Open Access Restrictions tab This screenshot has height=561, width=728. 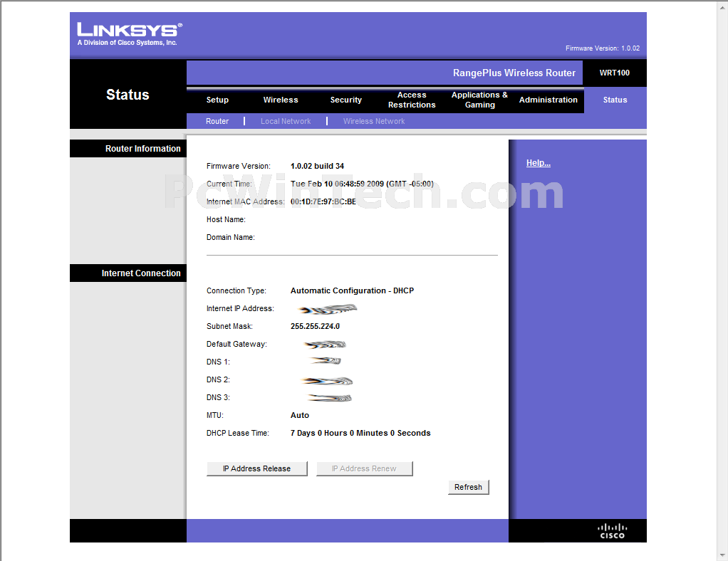(x=412, y=100)
